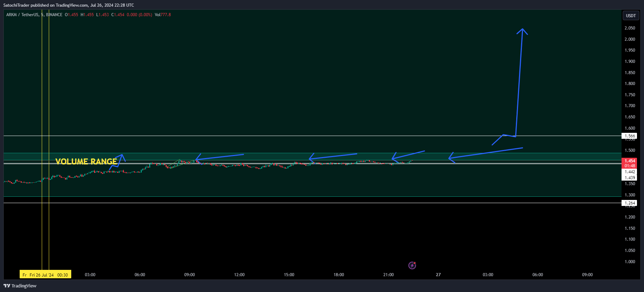The height and width of the screenshot is (292, 644).
Task: Open the lightning event icon near 21:00
Action: [412, 265]
